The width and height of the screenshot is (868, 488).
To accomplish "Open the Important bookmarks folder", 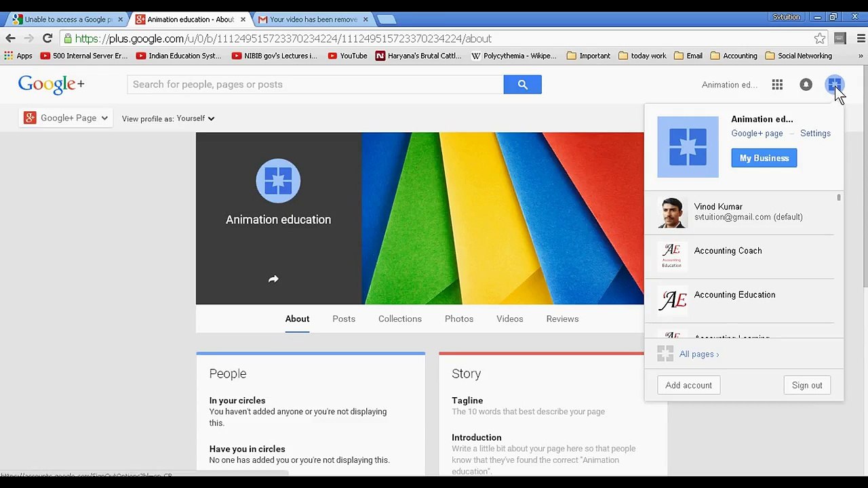I will point(589,56).
